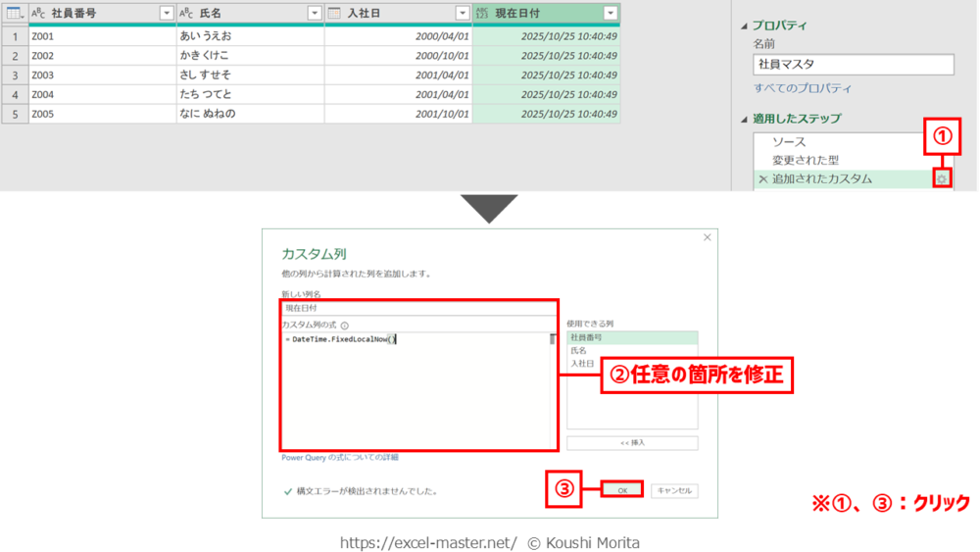The width and height of the screenshot is (980, 552).
Task: Open the 現在日付 column filter dropdown
Action: (611, 13)
